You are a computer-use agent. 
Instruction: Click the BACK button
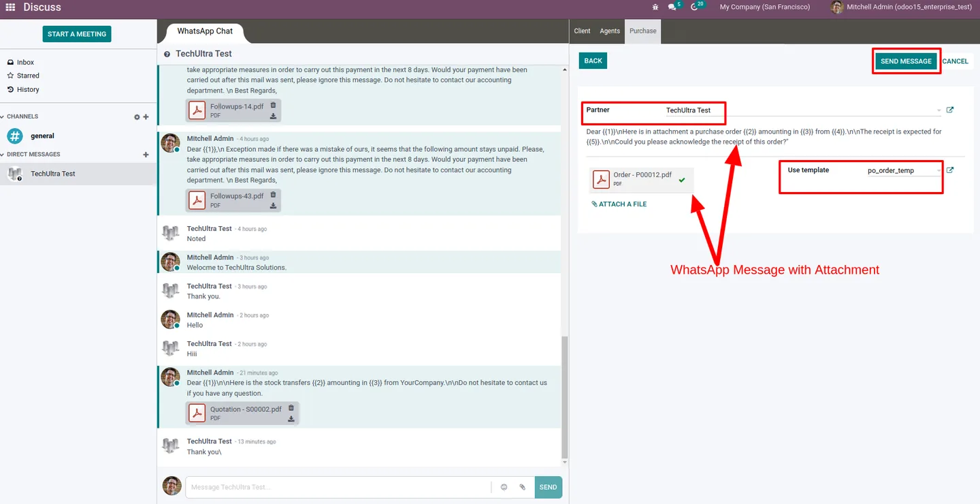(593, 61)
